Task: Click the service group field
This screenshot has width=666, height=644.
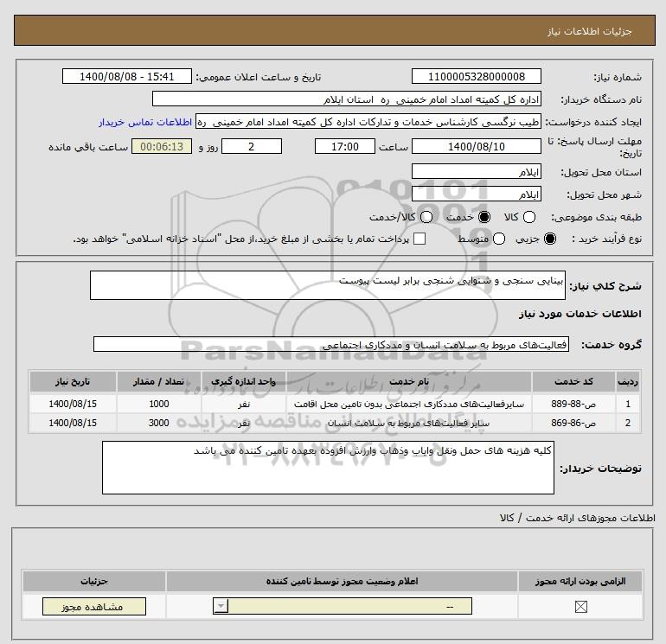Action: 331,344
